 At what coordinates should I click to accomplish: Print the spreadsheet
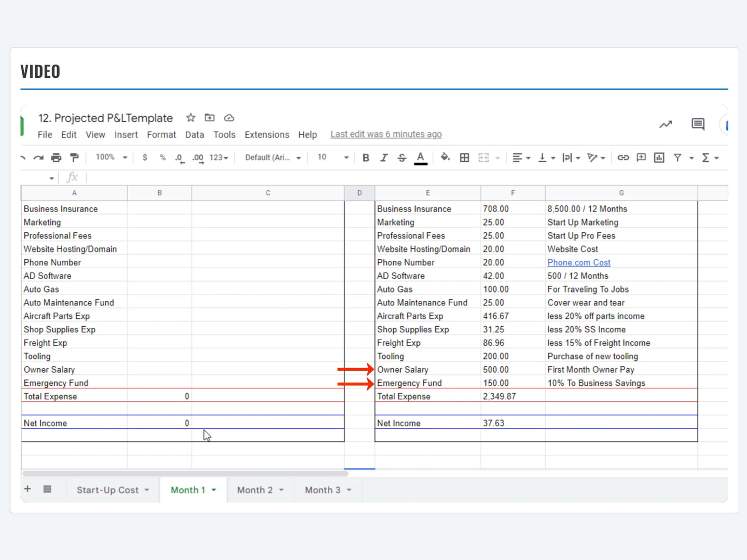56,158
